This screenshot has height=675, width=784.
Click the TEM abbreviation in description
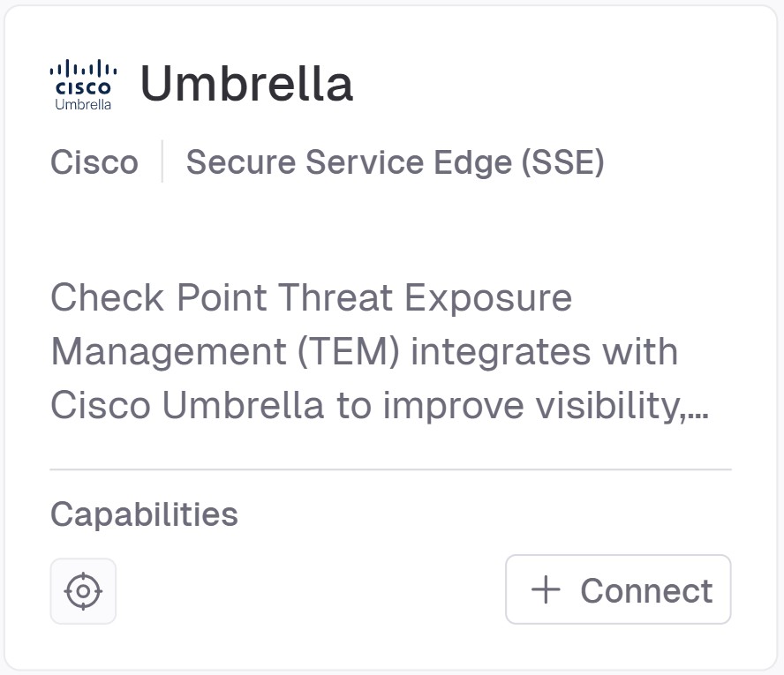click(352, 351)
